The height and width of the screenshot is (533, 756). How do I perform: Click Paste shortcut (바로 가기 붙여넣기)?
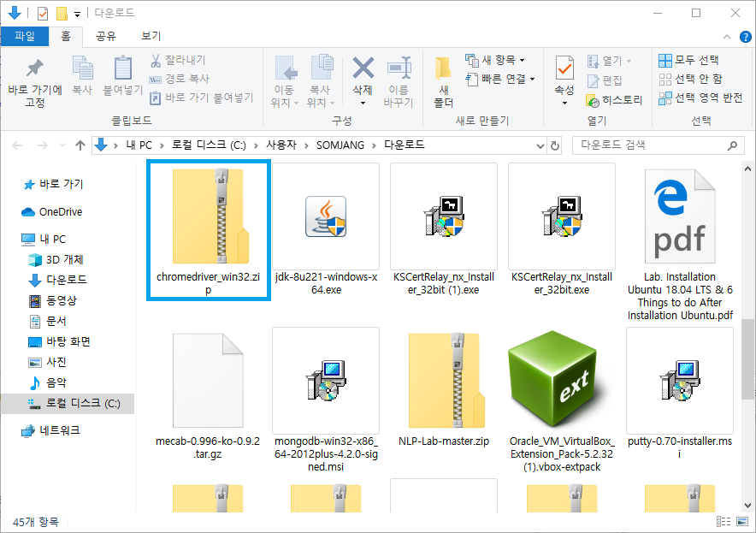(x=201, y=98)
